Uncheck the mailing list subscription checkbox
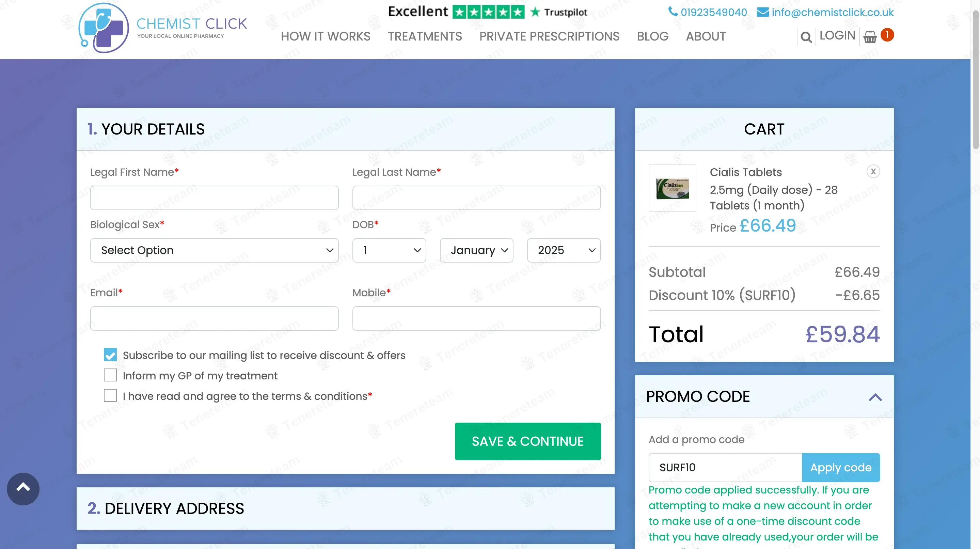Viewport: 980px width, 549px height. pos(110,355)
